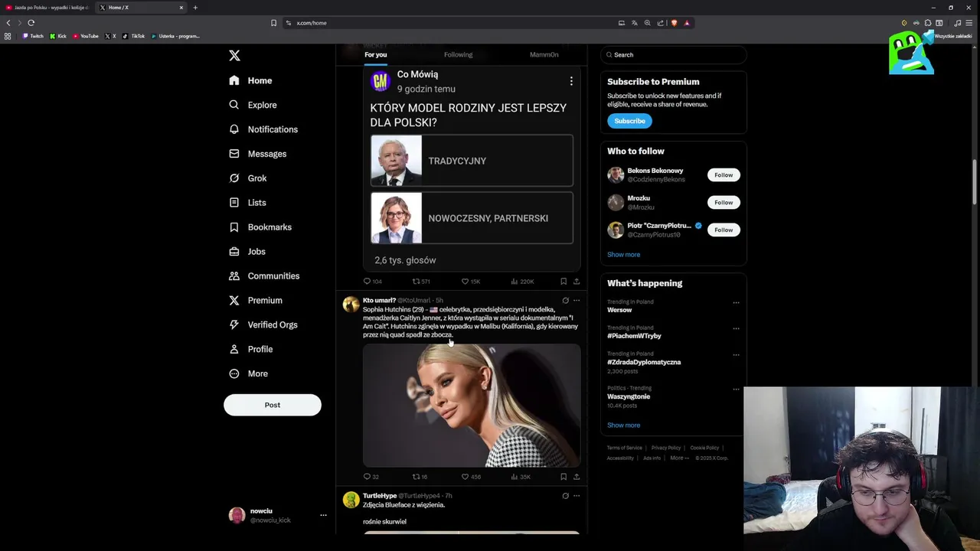Click the Bookmarks ribbon icon in sidebar
Image resolution: width=980 pixels, height=551 pixels.
click(x=234, y=227)
